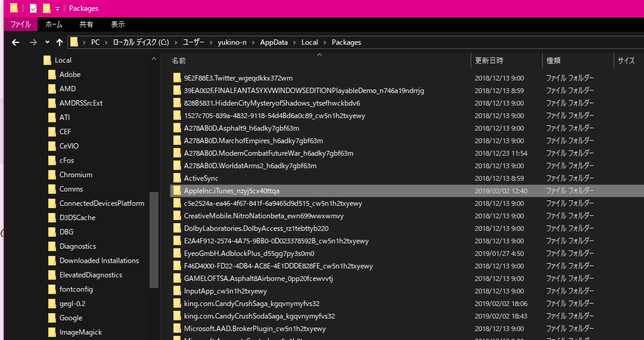Screen dimensions: 644x340
Task: Select AppleInc.iTunes_nzyj5cx40ttqa folder
Action: coord(232,191)
